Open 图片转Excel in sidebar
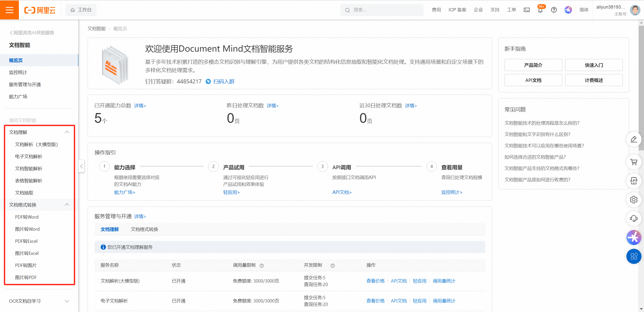This screenshot has height=312, width=644. 27,253
